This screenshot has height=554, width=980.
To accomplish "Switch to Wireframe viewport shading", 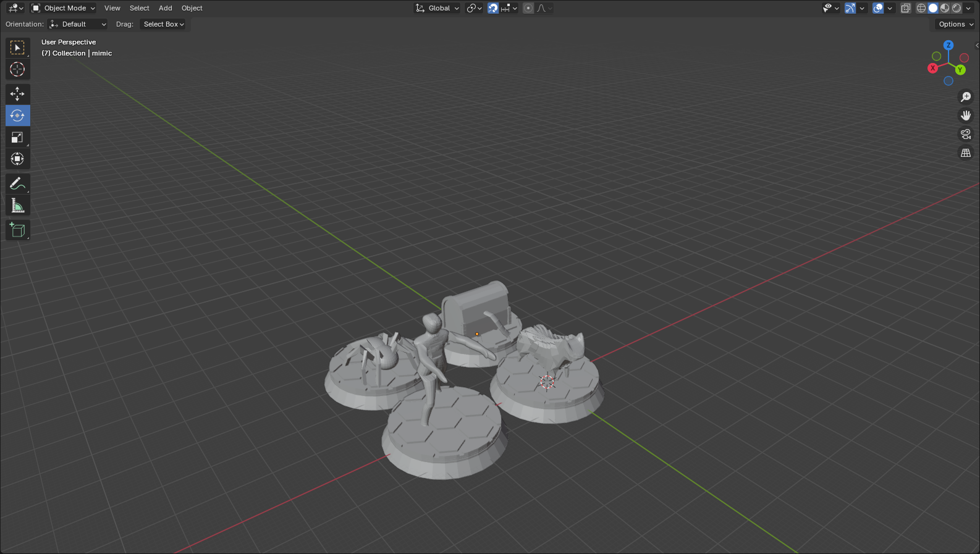I will click(x=921, y=8).
